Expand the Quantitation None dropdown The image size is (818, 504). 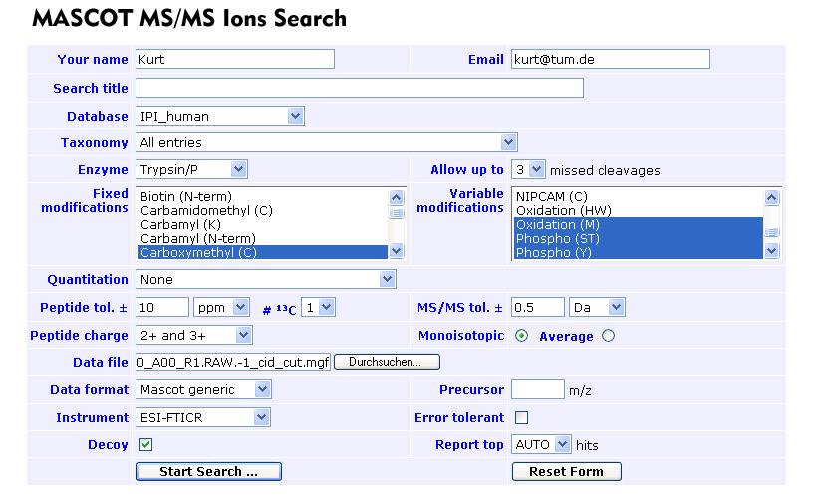pos(266,279)
